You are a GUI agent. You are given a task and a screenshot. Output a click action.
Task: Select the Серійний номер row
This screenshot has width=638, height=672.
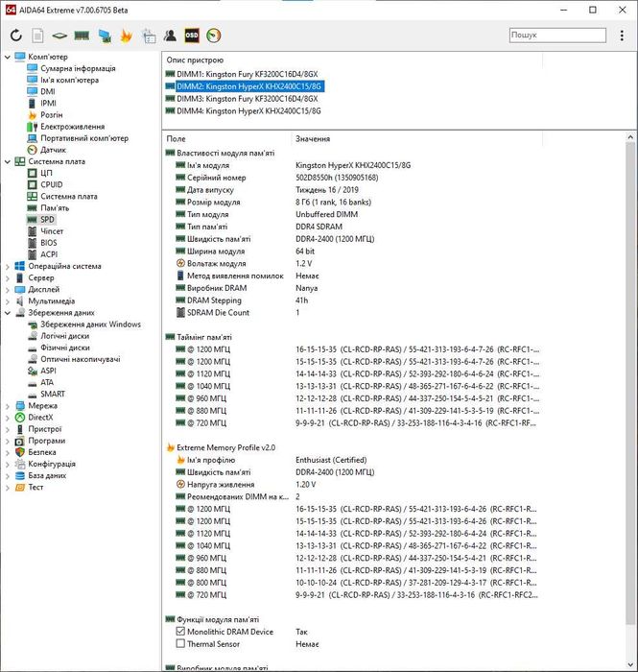coord(352,178)
